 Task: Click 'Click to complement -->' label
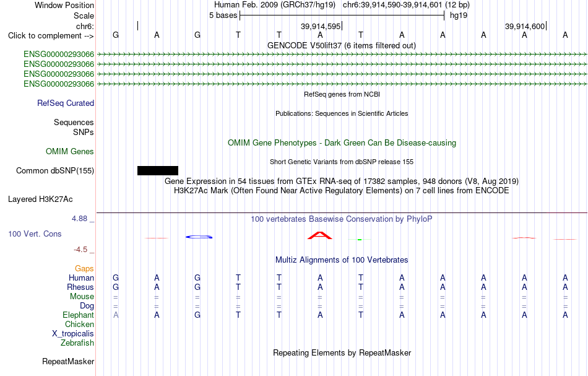51,36
